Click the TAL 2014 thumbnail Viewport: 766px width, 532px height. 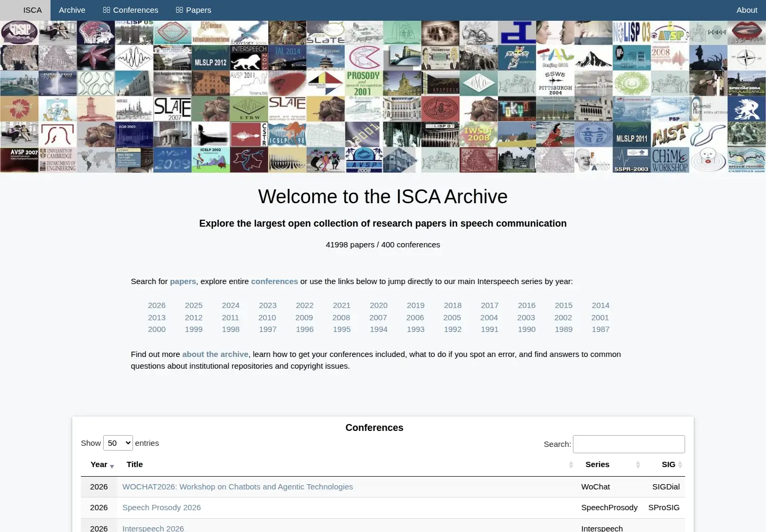[x=287, y=58]
